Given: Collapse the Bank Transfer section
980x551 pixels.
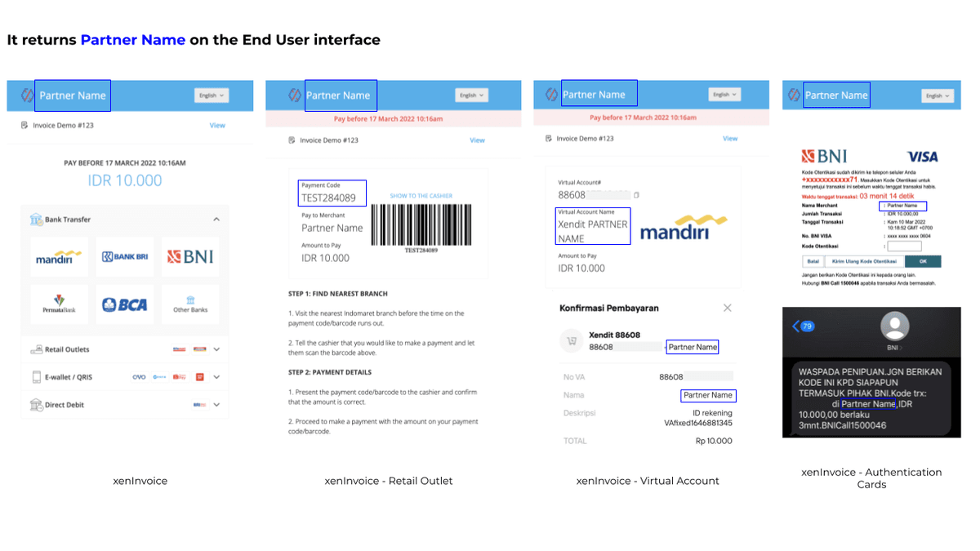Looking at the screenshot, I should 216,220.
